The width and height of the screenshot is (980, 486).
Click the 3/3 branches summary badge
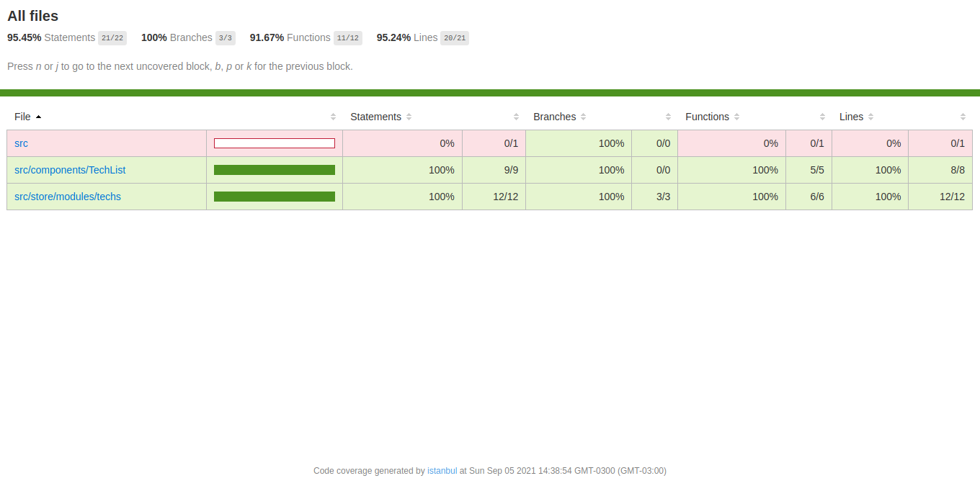226,38
